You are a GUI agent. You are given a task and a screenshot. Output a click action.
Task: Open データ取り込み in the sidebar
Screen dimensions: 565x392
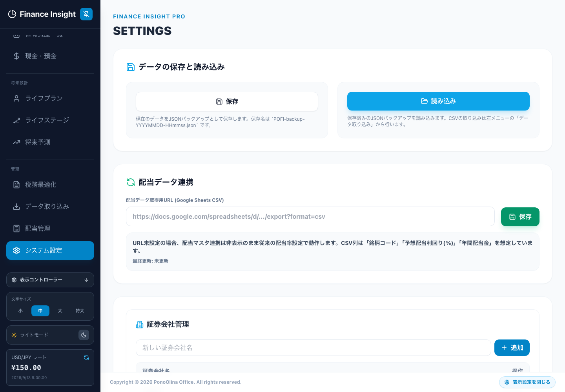coord(50,207)
